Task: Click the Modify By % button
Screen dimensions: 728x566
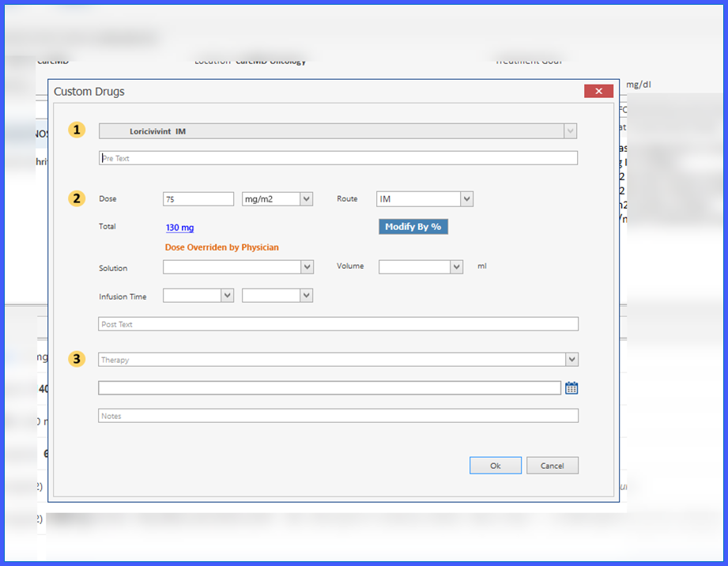Action: (x=413, y=227)
